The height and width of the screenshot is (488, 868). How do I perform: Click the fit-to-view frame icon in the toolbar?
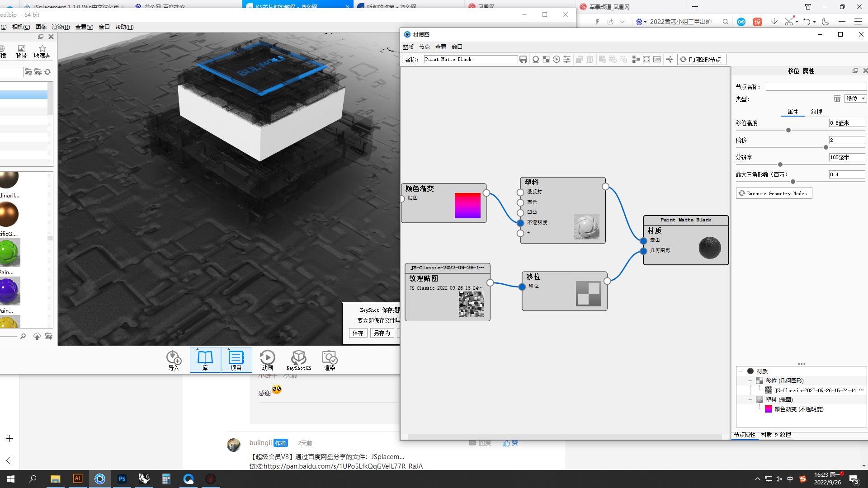[646, 60]
